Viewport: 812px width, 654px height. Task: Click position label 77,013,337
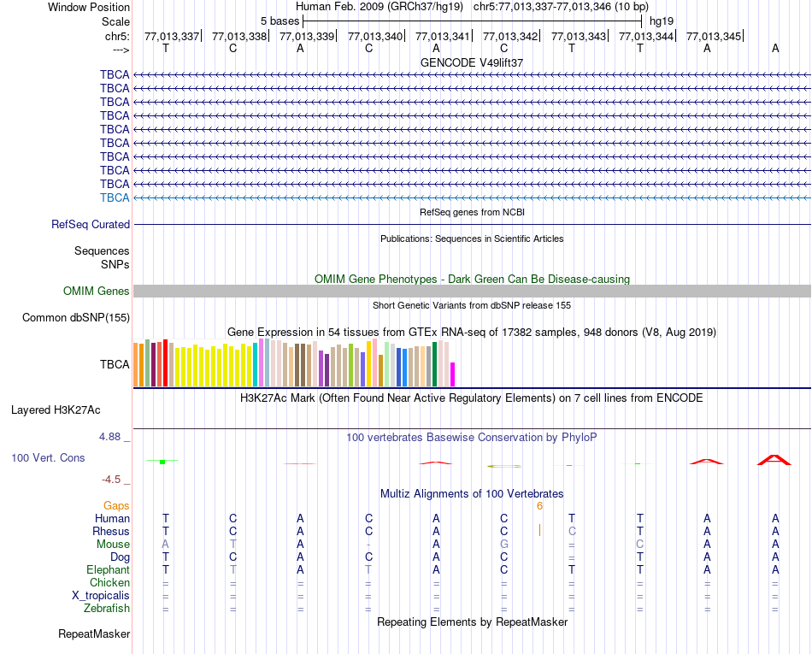(172, 36)
